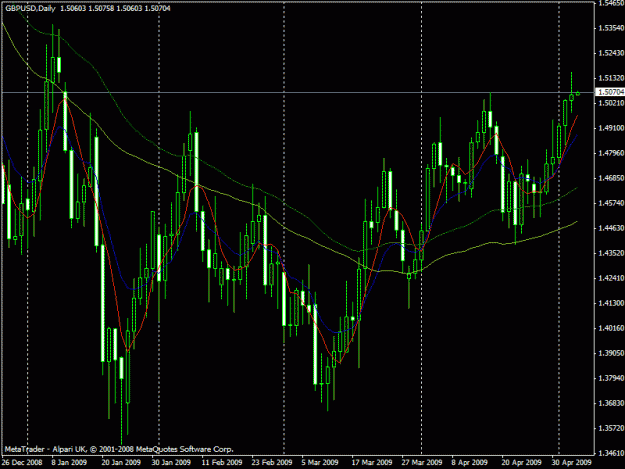Click the MetaTrader Alpari UK copyright text
Image resolution: width=625 pixels, height=469 pixels.
point(119,449)
